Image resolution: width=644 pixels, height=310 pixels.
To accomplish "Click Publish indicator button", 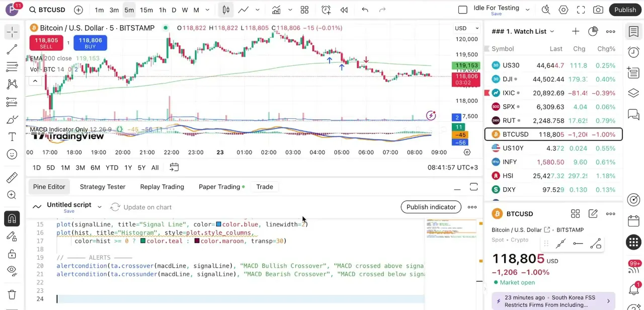I will click(x=431, y=207).
